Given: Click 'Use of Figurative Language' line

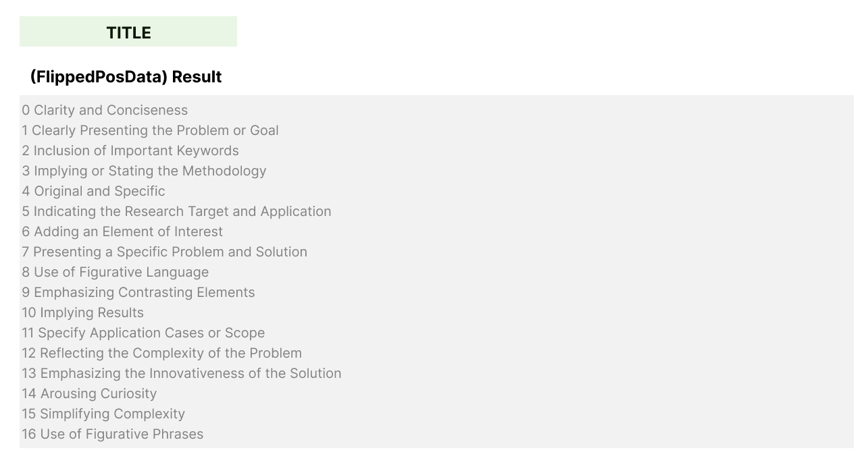Looking at the screenshot, I should [x=116, y=272].
